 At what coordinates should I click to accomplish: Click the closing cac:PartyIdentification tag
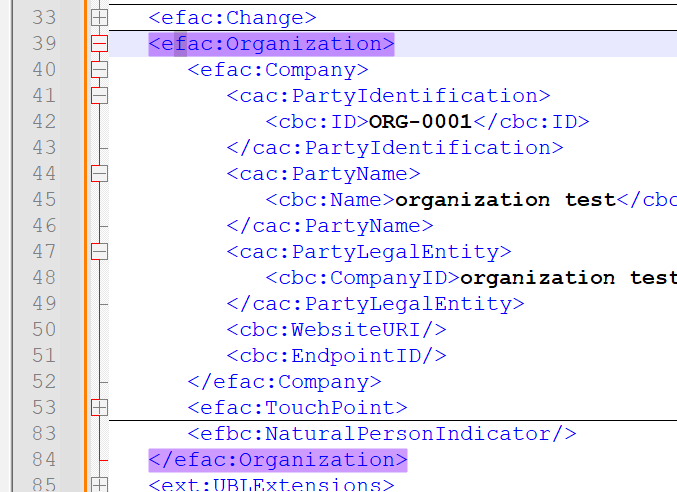(395, 148)
